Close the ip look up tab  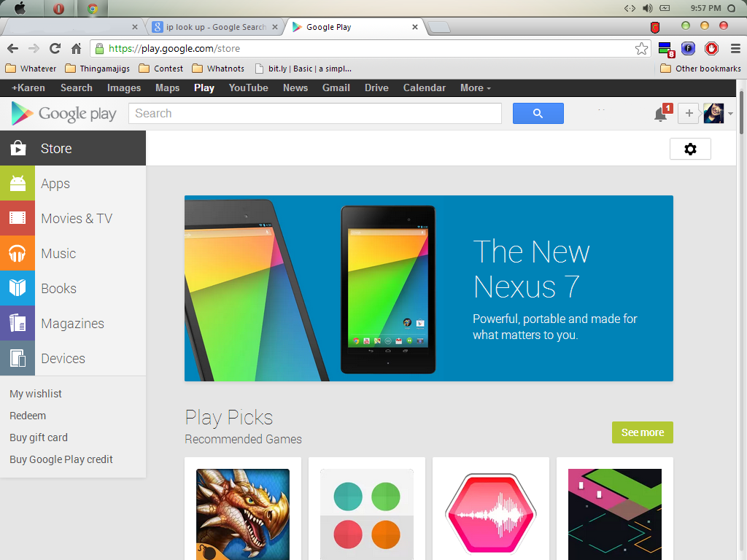275,27
